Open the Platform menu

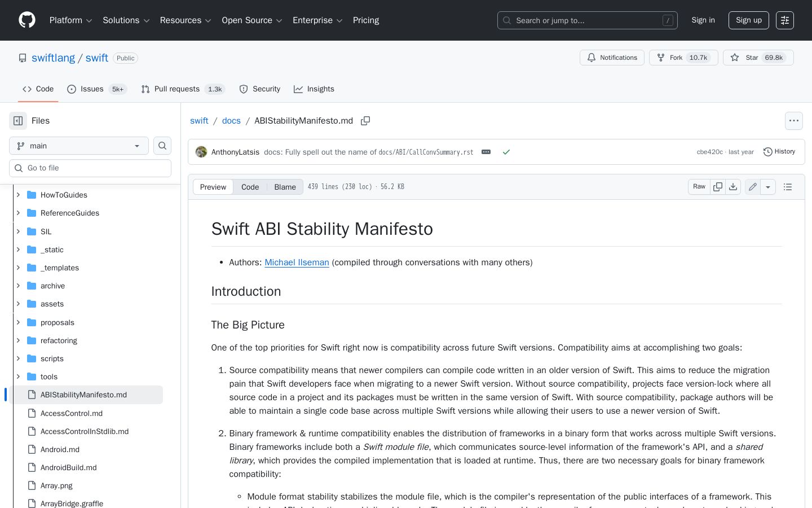[70, 20]
